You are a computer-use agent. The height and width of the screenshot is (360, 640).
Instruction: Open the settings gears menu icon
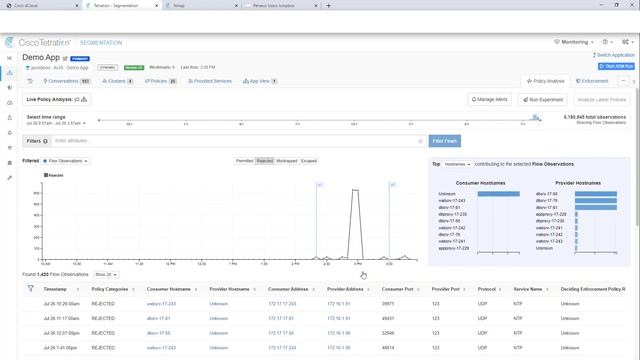click(x=627, y=42)
